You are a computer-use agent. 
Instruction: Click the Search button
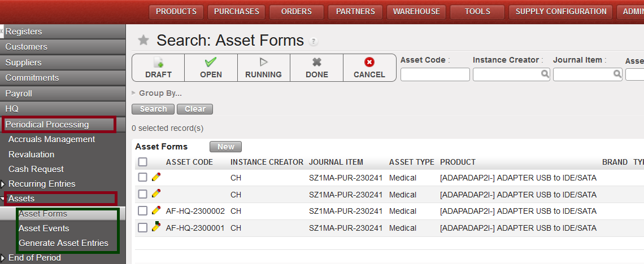pos(153,109)
